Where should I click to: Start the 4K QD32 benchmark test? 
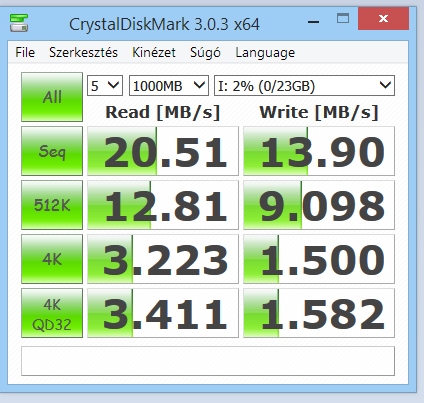[x=52, y=313]
